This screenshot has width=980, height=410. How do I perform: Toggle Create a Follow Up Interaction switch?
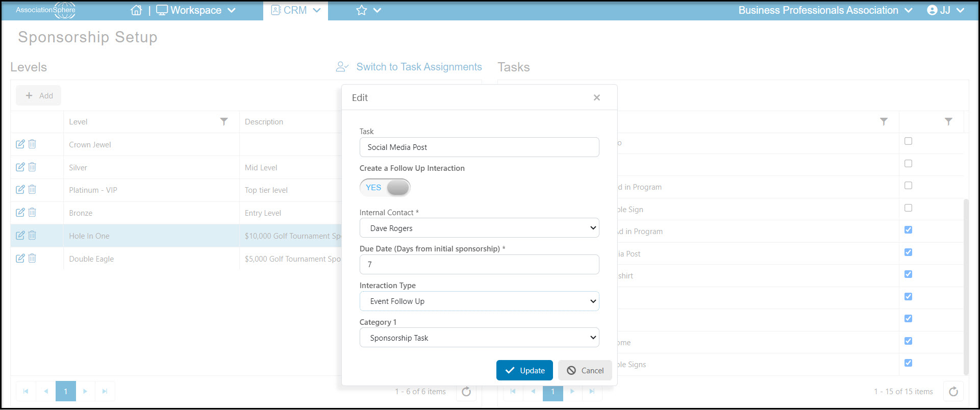pos(385,188)
